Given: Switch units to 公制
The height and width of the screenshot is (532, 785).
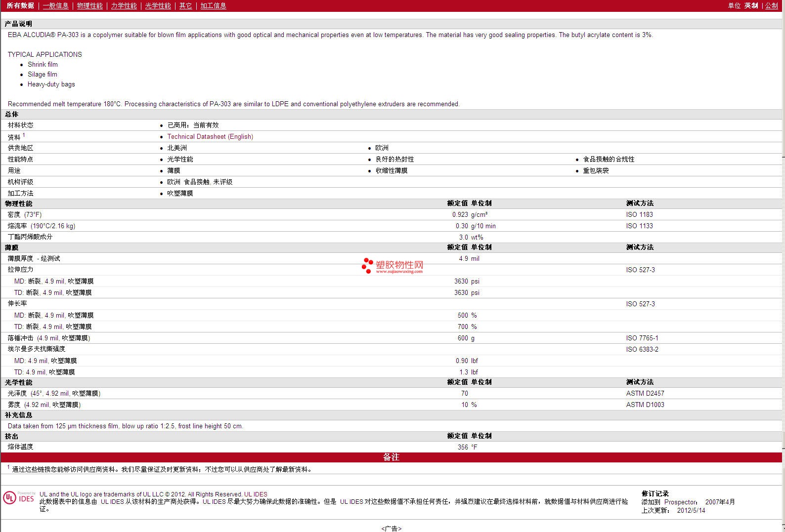Looking at the screenshot, I should click(x=771, y=5).
